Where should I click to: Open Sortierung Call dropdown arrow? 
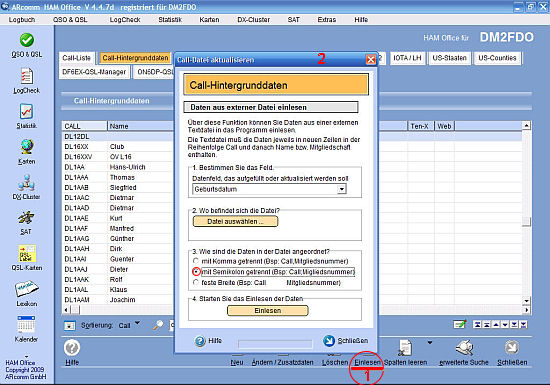coord(138,323)
